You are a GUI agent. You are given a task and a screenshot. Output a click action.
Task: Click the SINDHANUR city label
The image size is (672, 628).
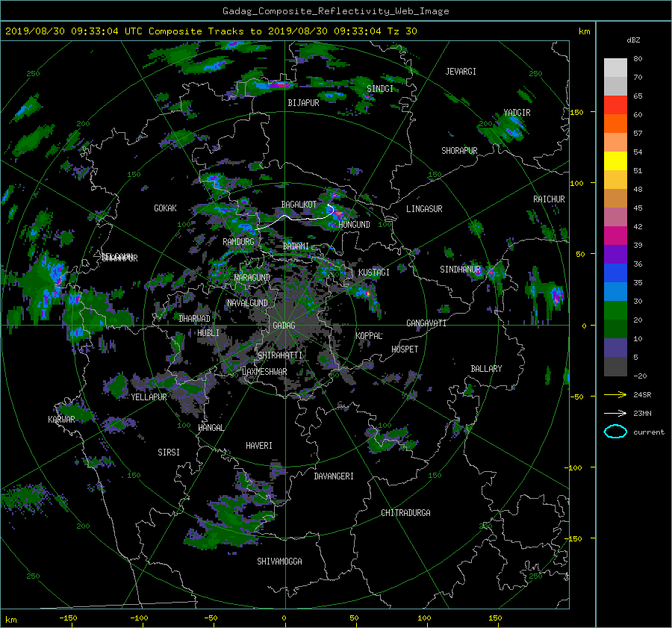(460, 270)
